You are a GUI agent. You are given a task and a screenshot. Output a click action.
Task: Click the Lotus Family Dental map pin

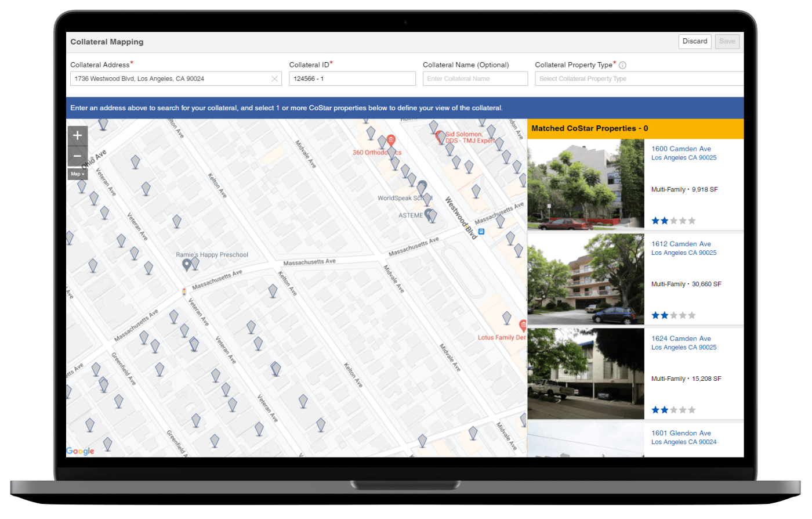[x=523, y=325]
